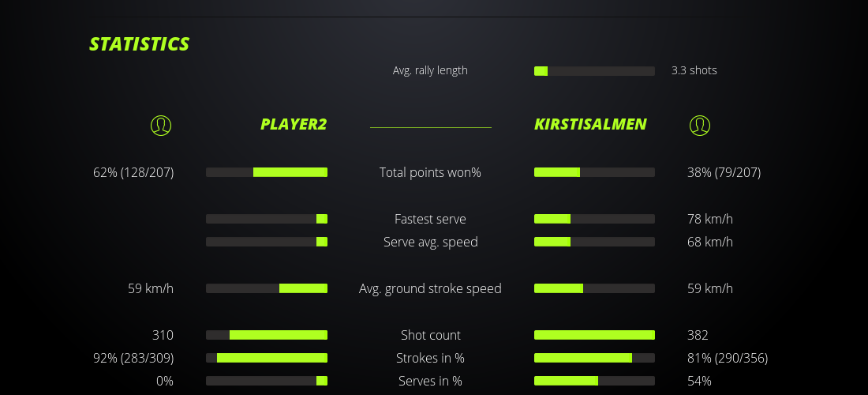
Task: Click the KIRSTISALMEN profile avatar icon
Action: [x=700, y=125]
